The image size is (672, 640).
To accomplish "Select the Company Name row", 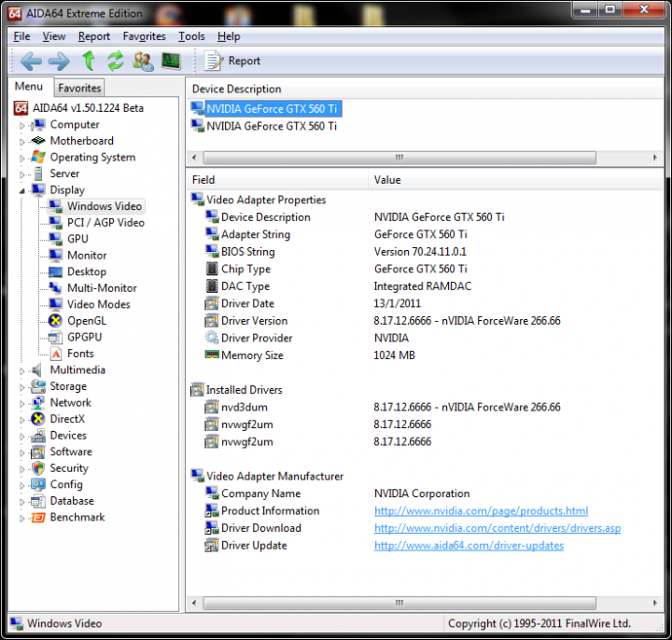I will point(337,494).
